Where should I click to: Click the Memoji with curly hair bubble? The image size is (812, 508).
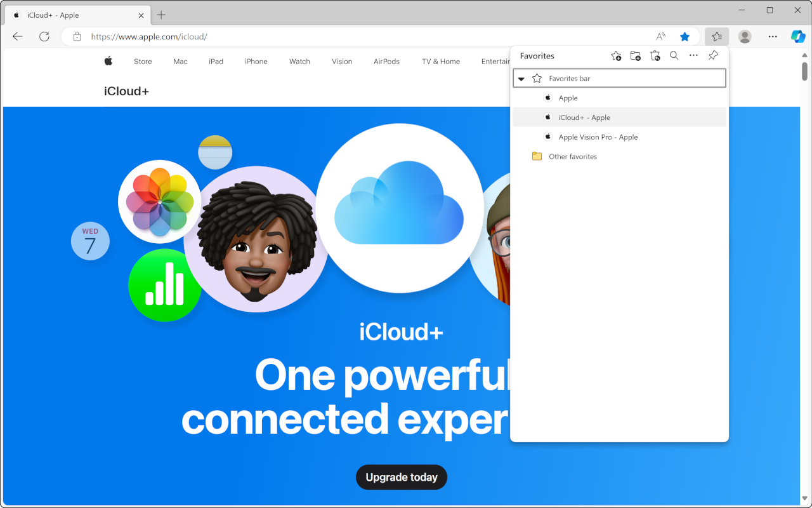point(256,239)
